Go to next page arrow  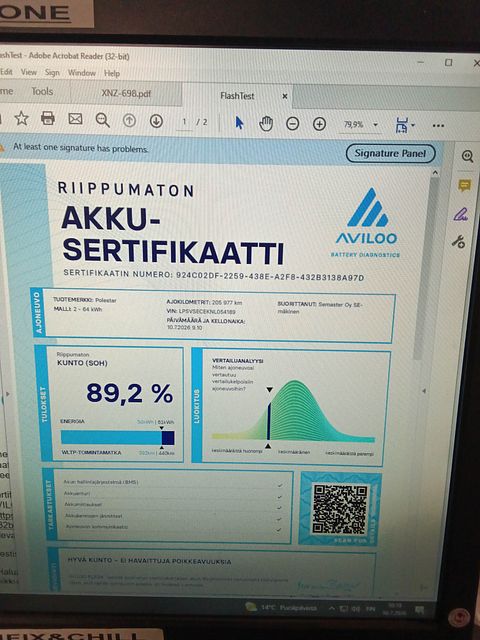(x=156, y=121)
